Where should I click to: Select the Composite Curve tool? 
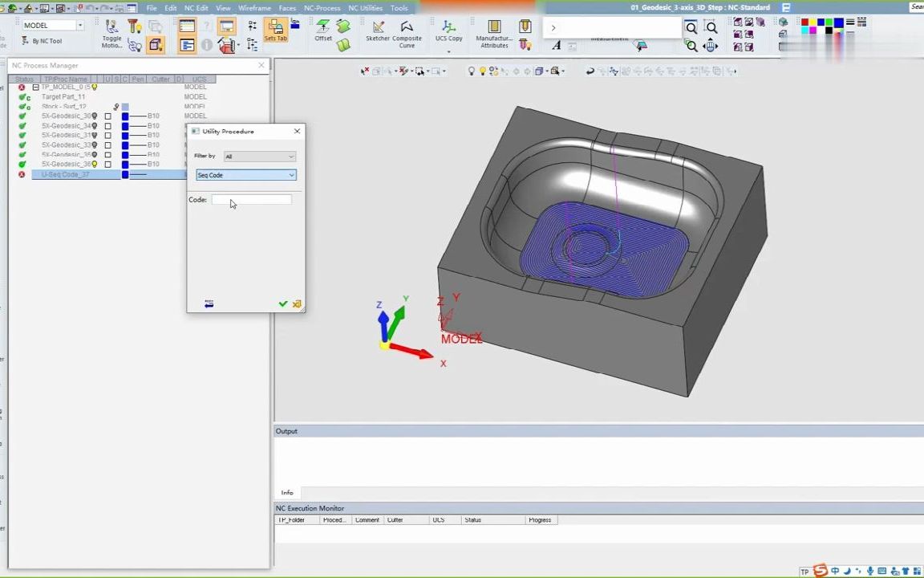407,31
